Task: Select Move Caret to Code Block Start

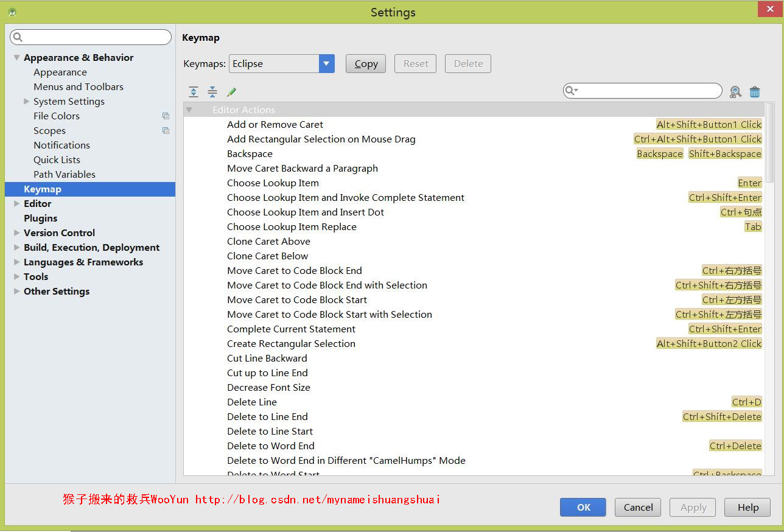Action: pos(474,299)
